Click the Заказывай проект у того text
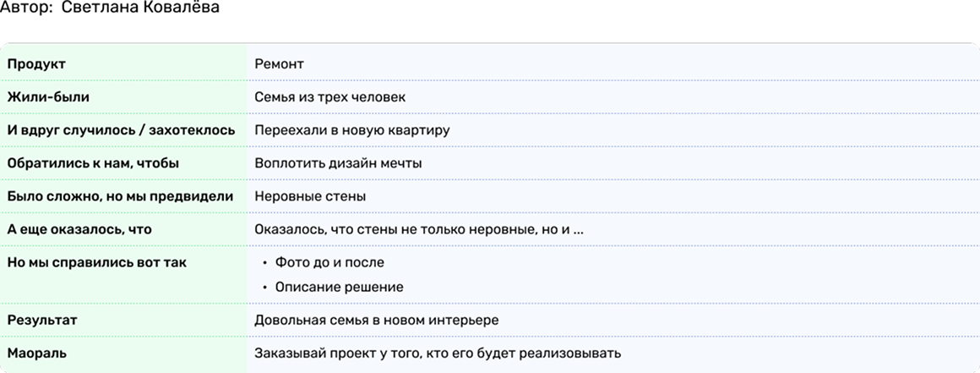 [438, 354]
